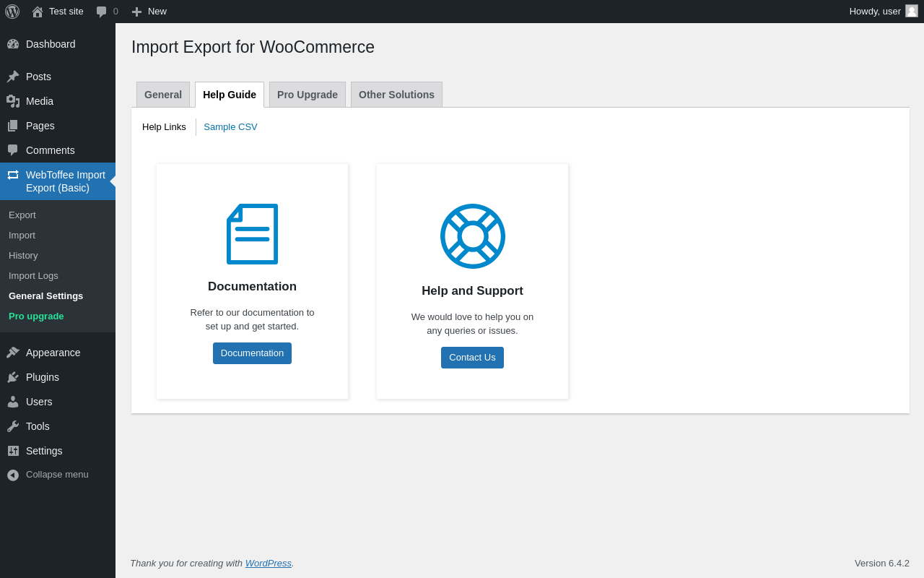Click the Contact Us button
Screen dimensions: 924x578
click(x=472, y=358)
